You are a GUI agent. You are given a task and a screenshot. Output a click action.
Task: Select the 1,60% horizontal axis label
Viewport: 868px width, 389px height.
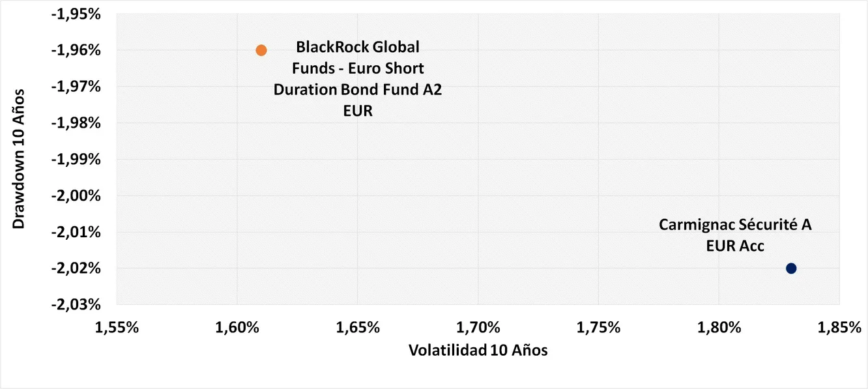tap(237, 327)
